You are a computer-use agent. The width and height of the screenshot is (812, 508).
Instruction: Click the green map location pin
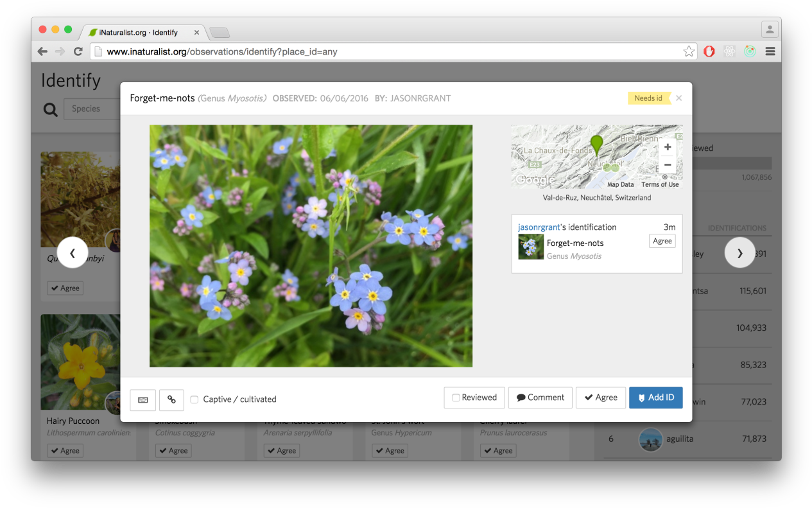pos(597,144)
